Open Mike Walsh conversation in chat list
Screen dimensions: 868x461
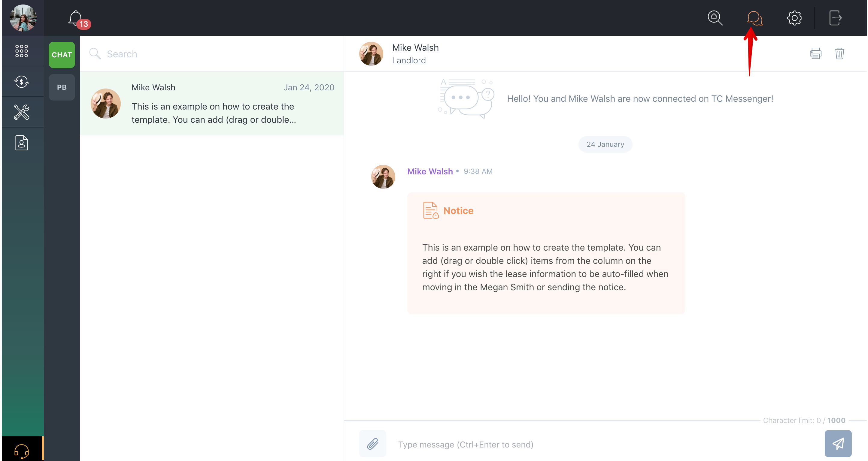tap(212, 103)
